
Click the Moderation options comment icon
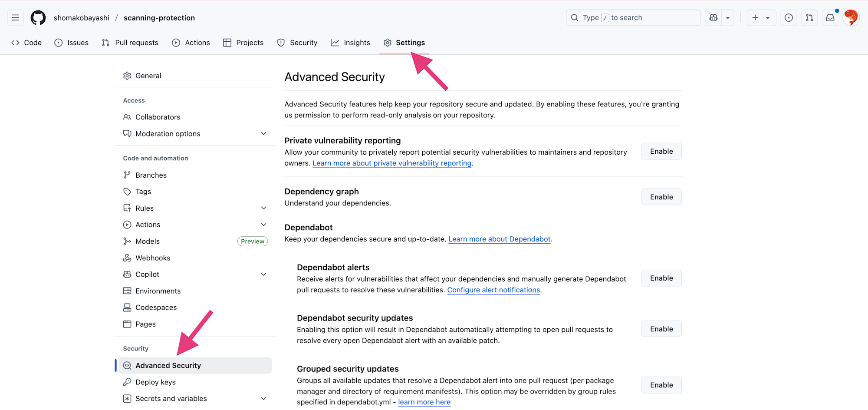tap(127, 133)
